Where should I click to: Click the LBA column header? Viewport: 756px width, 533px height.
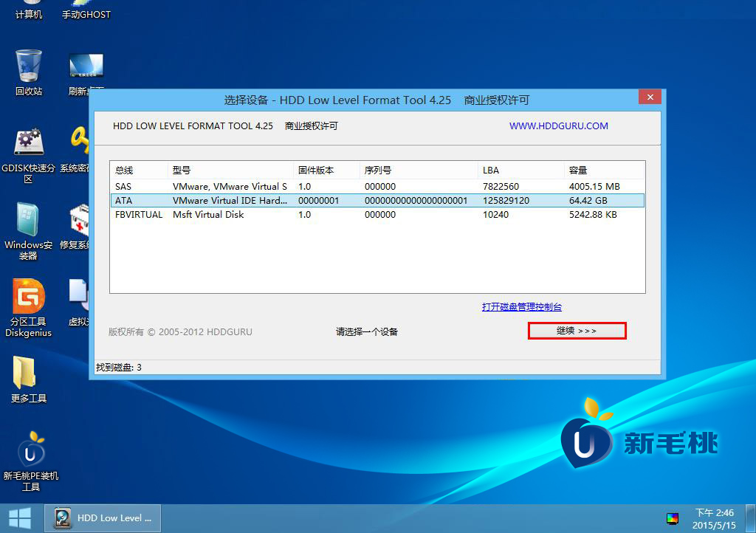[521, 170]
